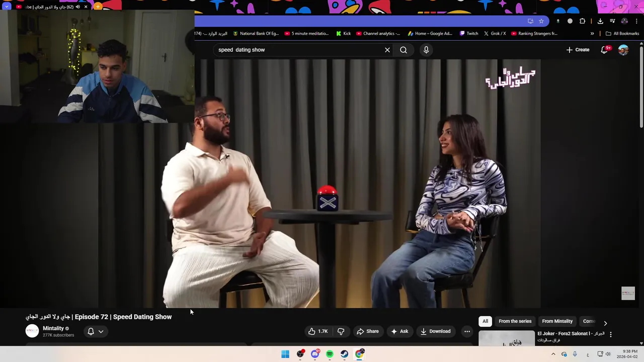This screenshot has height=362, width=644.
Task: Open Chrome from the taskbar
Action: [x=359, y=354]
